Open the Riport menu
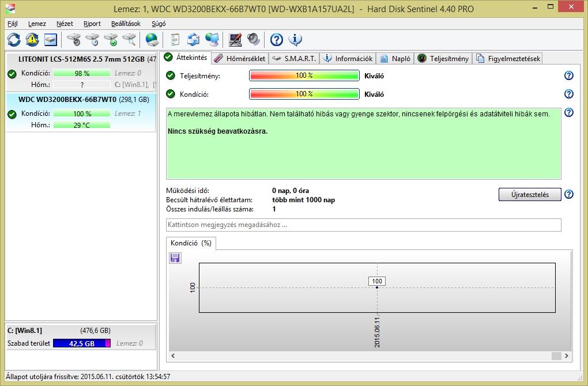 click(92, 24)
